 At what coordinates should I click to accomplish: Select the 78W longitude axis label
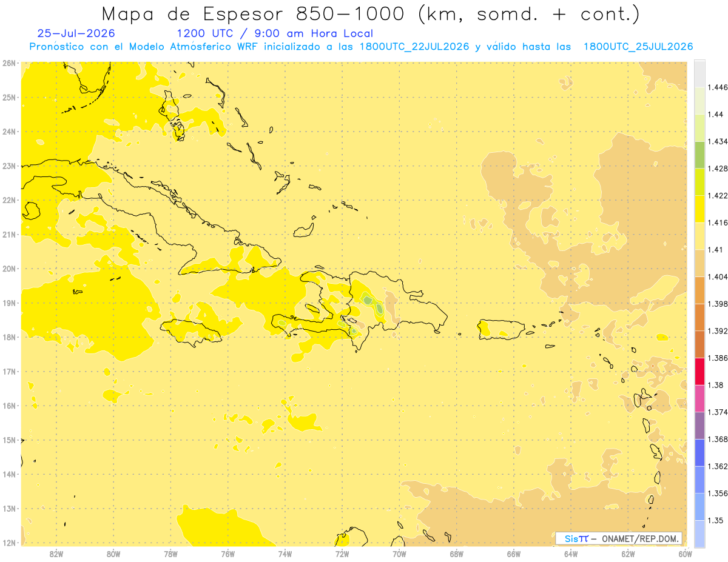click(170, 554)
